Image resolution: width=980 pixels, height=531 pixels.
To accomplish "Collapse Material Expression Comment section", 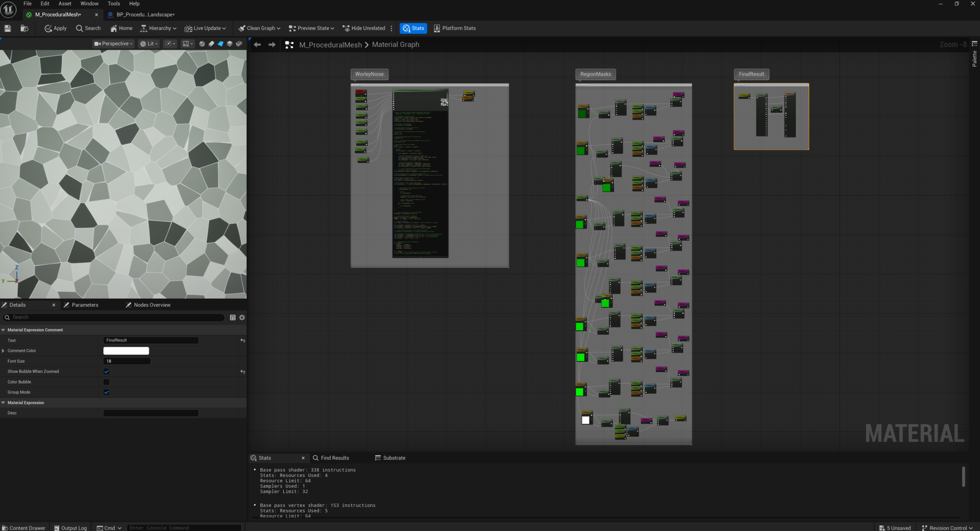I will [3, 330].
